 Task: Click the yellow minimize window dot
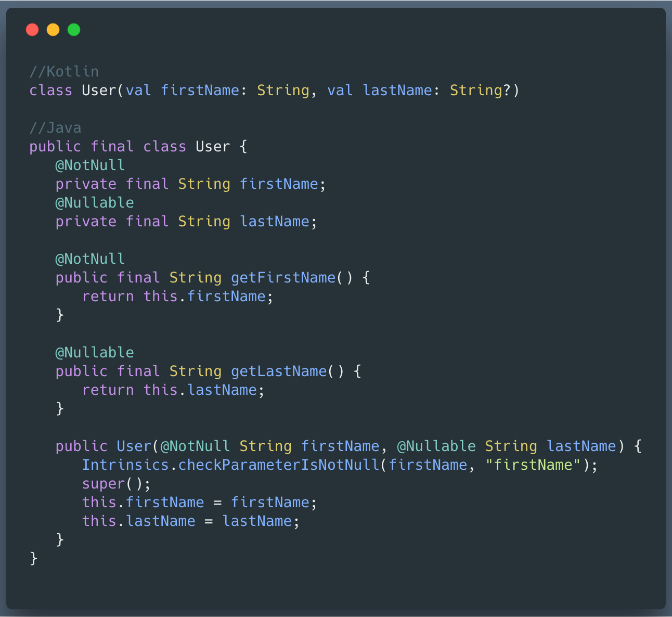pyautogui.click(x=53, y=30)
